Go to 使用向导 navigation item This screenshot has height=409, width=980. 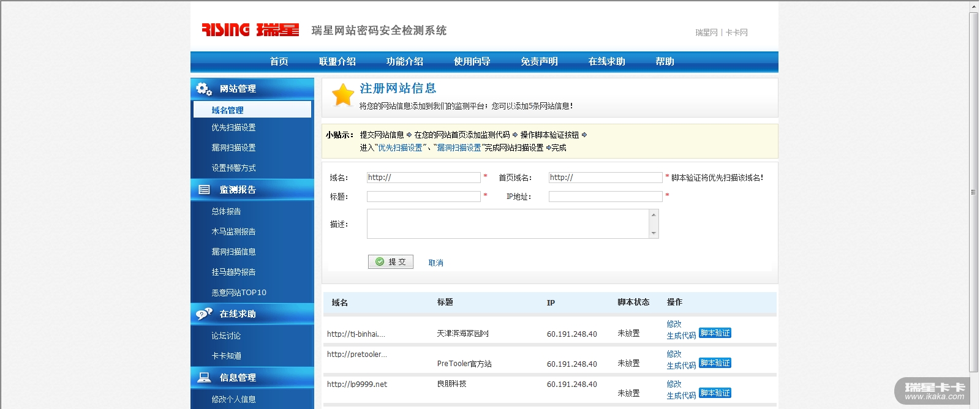tap(472, 61)
